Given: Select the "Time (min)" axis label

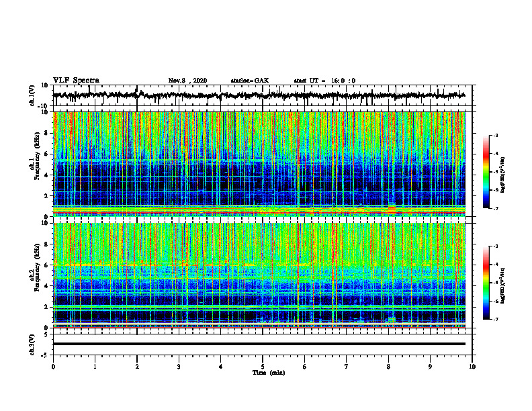Looking at the screenshot, I should click(x=269, y=373).
